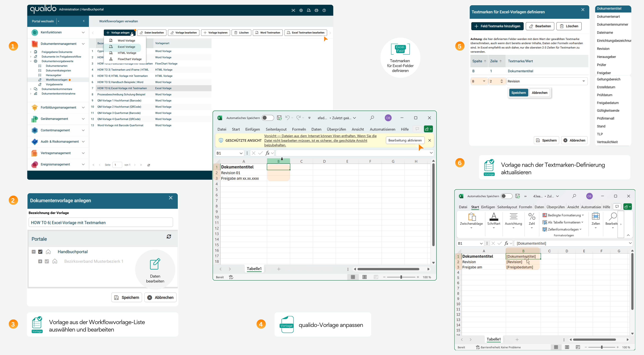Open the Spalte B column dropdown

(484, 81)
